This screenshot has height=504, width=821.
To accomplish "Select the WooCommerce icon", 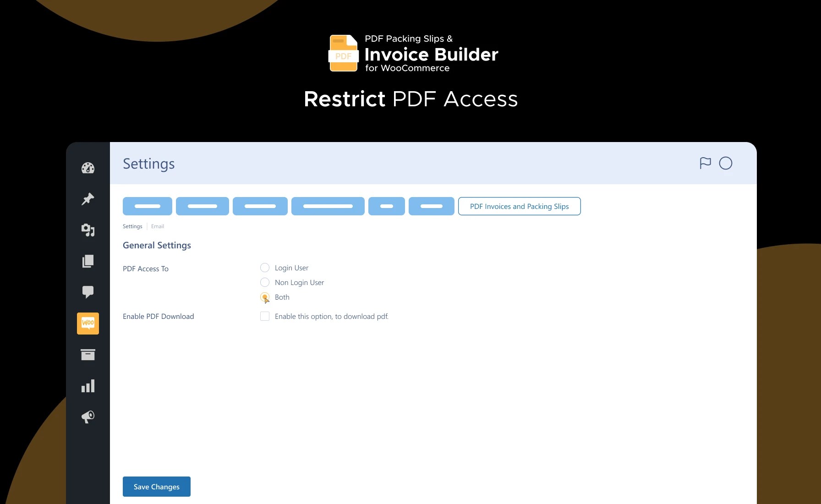I will (x=88, y=323).
